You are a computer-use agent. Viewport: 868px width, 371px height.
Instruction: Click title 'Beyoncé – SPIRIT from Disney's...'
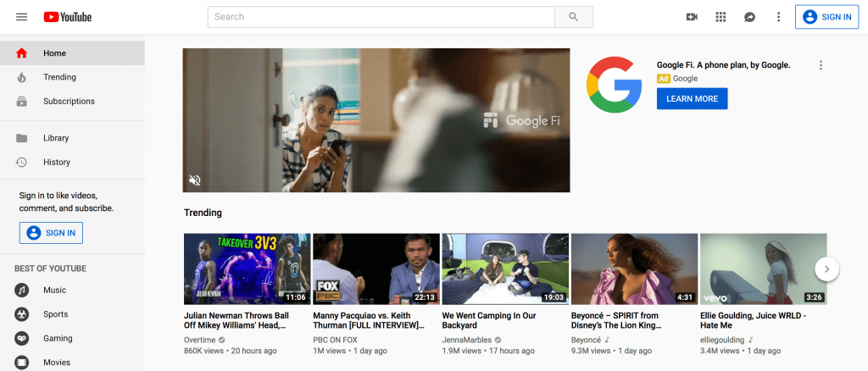(x=616, y=321)
